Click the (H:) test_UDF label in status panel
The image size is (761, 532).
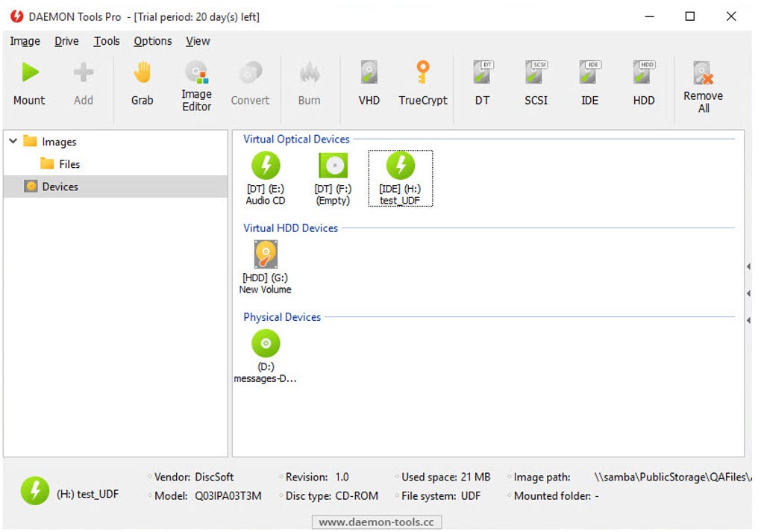88,494
